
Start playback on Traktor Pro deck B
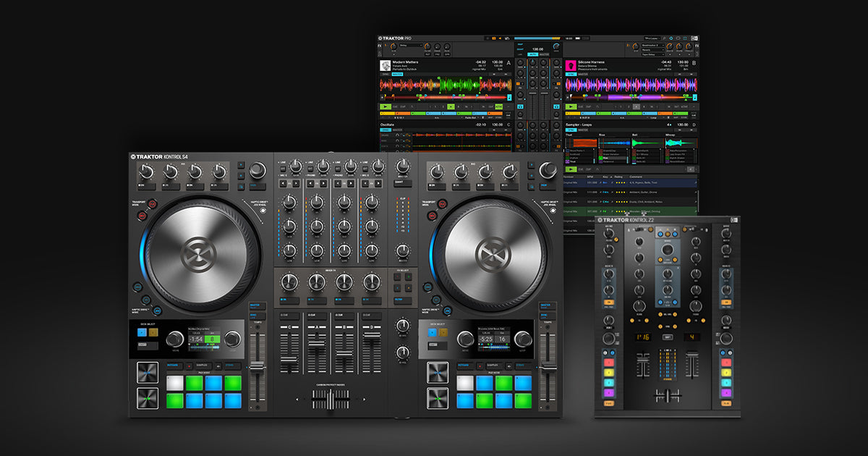click(571, 106)
